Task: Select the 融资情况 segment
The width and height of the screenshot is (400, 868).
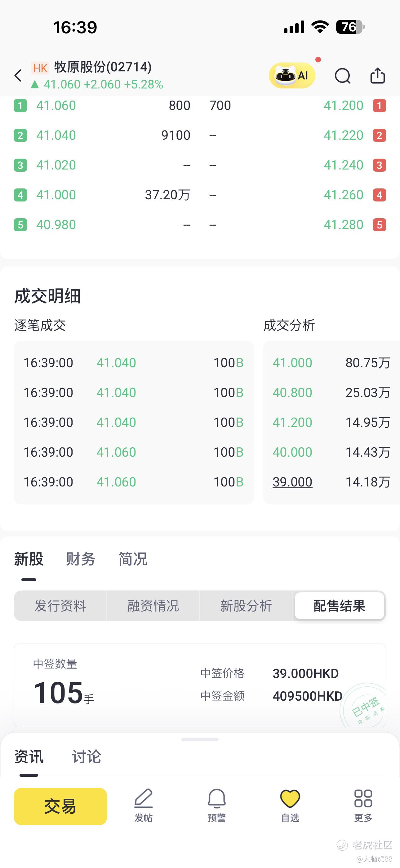Action: pyautogui.click(x=153, y=606)
